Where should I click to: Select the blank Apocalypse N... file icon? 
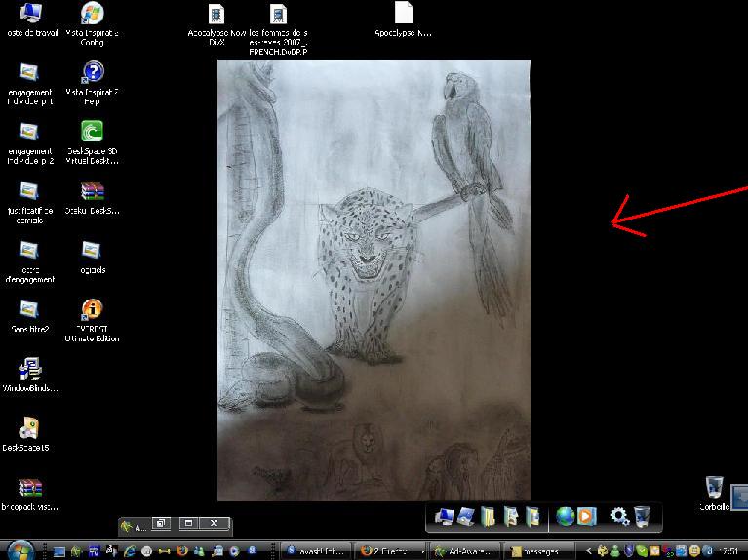coord(403,20)
